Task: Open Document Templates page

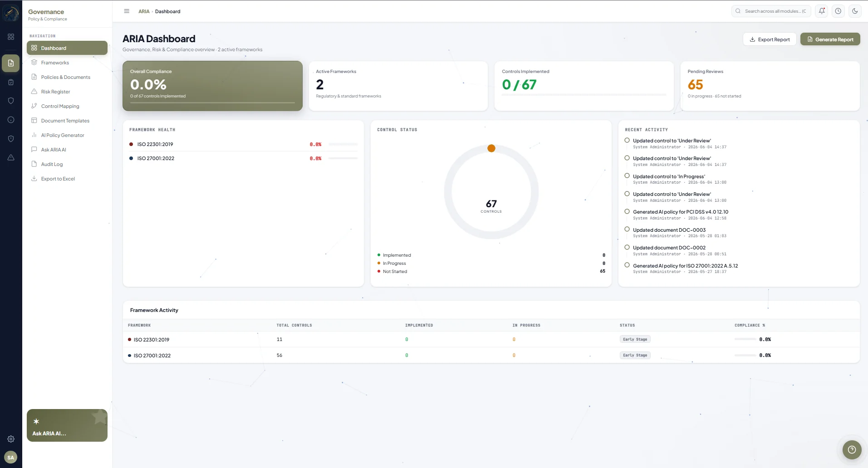Action: (x=67, y=121)
